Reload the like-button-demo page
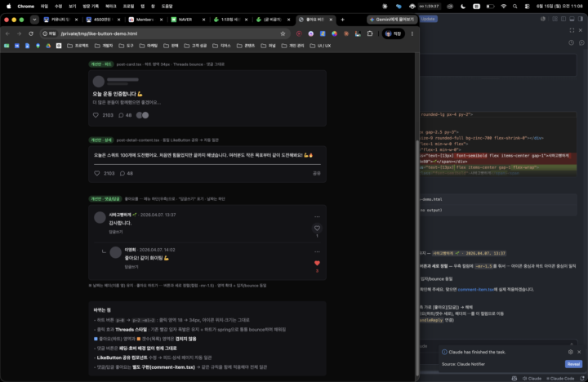Image resolution: width=588 pixels, height=382 pixels. coord(31,33)
